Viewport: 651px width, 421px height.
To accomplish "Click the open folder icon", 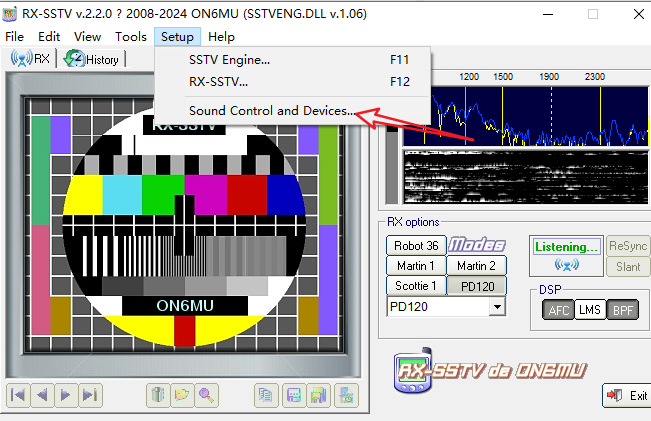I will tap(182, 395).
